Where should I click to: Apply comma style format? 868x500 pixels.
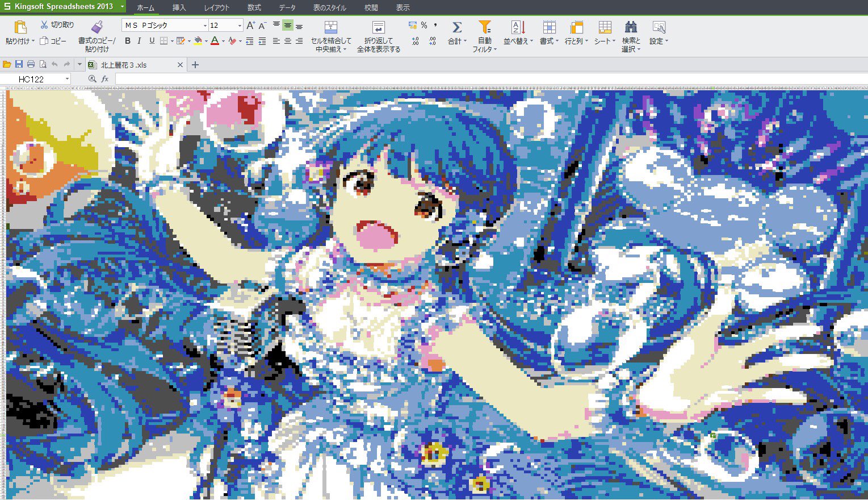[435, 26]
